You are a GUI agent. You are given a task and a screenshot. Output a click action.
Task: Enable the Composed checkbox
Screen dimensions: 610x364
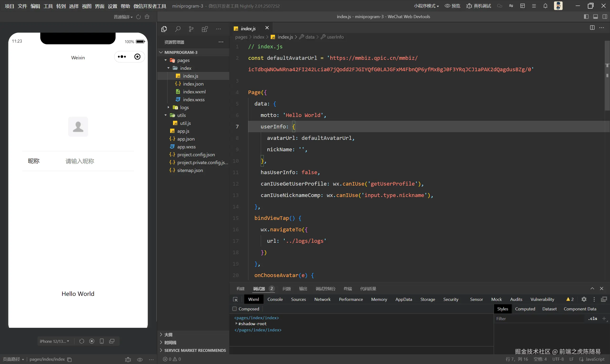234,309
